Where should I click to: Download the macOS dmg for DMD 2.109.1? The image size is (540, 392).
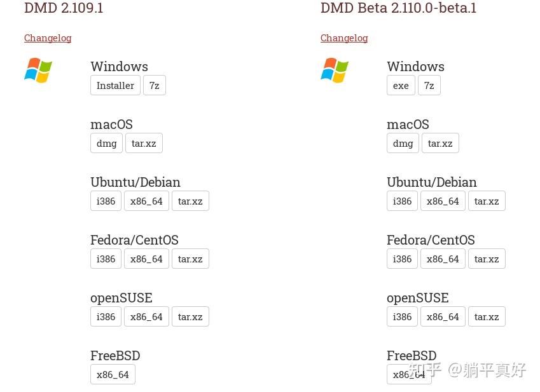106,143
